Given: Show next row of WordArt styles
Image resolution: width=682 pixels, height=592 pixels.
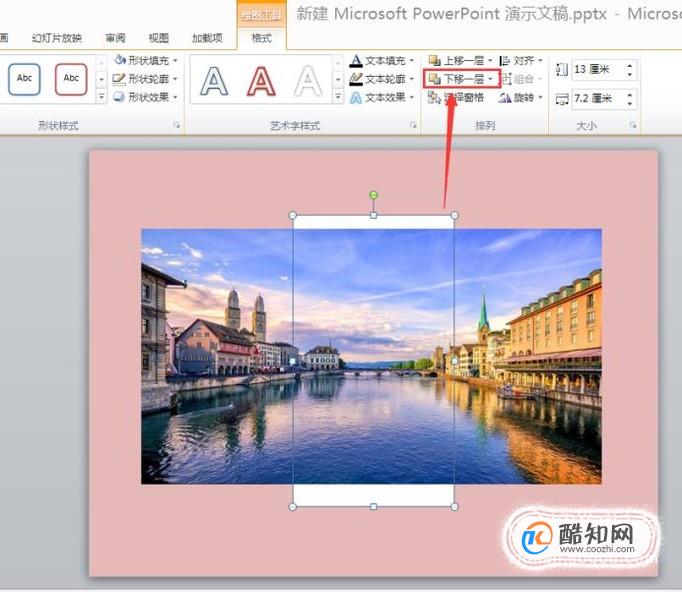Looking at the screenshot, I should pos(338,79).
